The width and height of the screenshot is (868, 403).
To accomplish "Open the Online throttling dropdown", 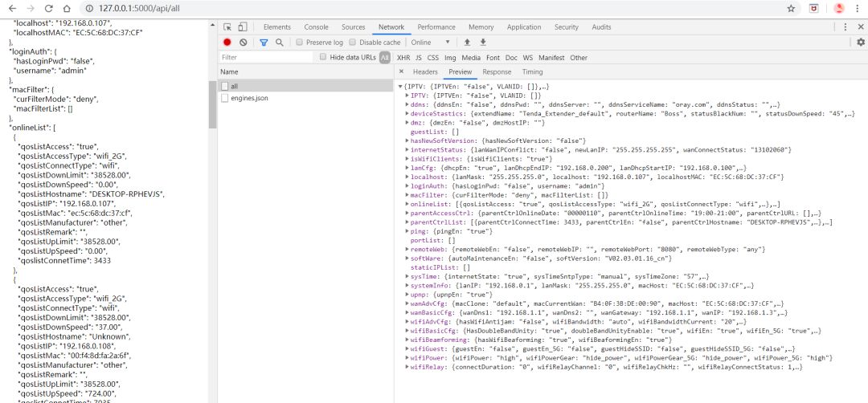I will pos(430,42).
